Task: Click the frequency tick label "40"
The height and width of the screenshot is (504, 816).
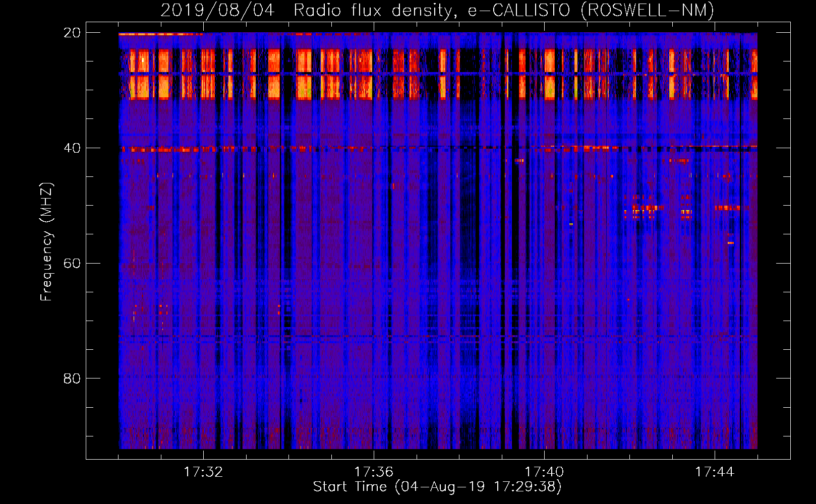Action: coord(72,148)
